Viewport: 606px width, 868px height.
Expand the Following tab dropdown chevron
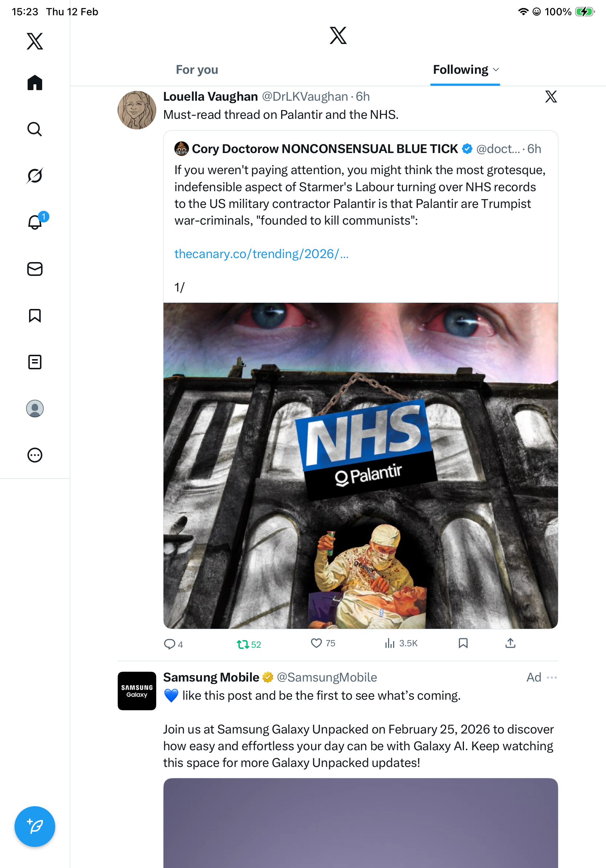(496, 70)
